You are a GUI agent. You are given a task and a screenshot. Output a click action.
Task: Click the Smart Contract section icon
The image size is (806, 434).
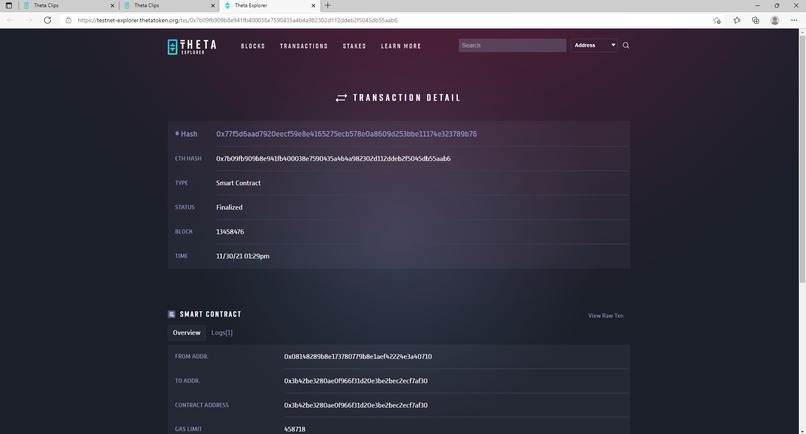tap(172, 314)
